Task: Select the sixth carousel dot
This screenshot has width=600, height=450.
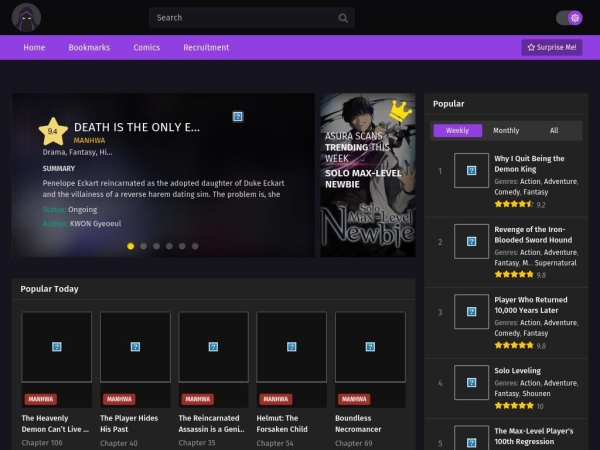Action: 195,246
